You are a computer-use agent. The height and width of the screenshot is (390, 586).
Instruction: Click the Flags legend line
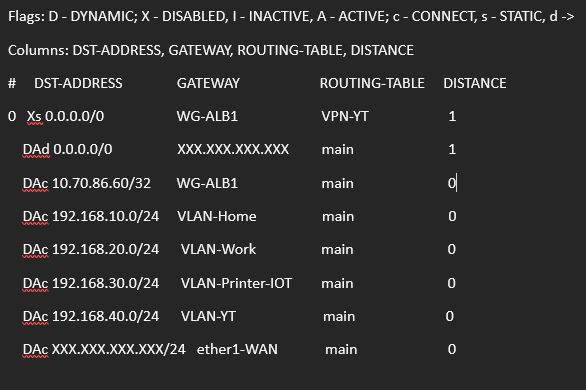[x=291, y=16]
